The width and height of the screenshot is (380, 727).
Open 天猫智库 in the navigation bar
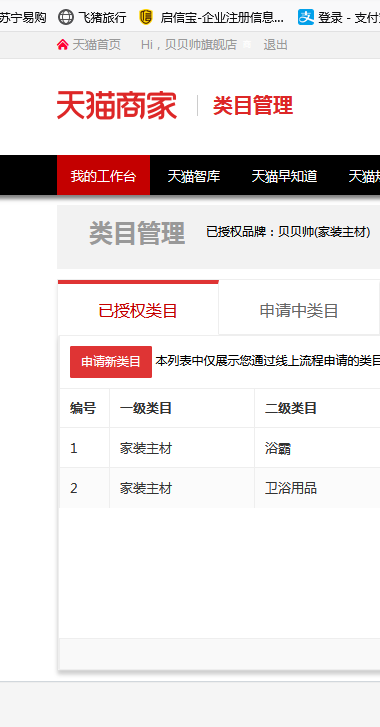tap(194, 176)
